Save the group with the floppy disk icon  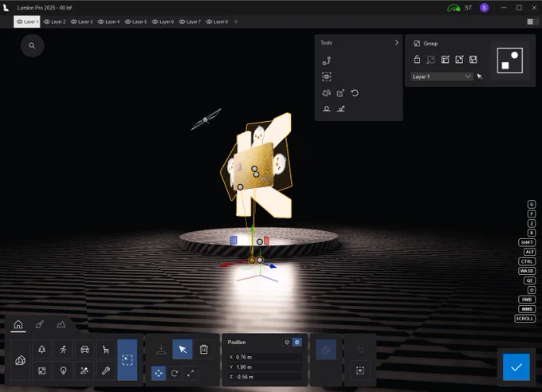click(473, 60)
